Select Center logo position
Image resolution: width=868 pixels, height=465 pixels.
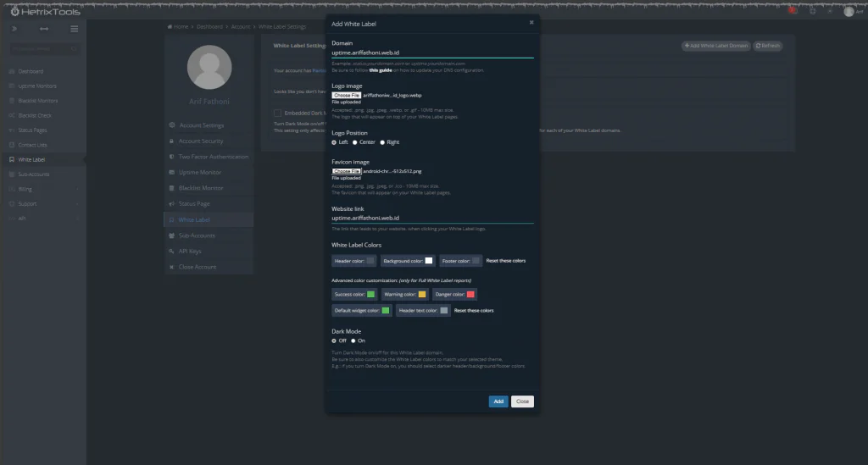(x=355, y=142)
